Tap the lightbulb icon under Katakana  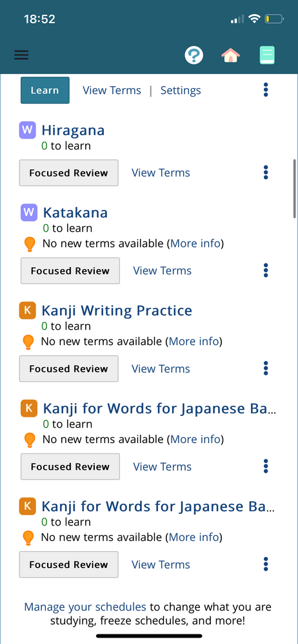coord(30,244)
